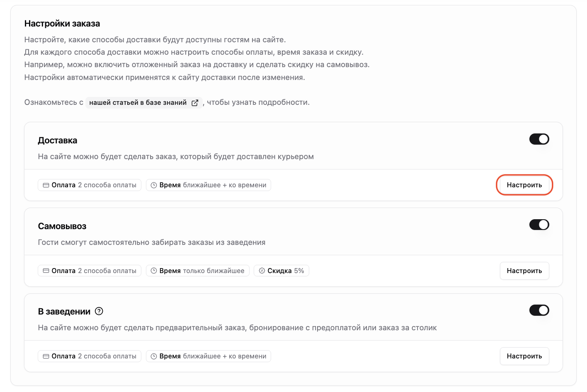Toggle the В заведении option off
Screen dimensions: 587x392
coord(539,310)
